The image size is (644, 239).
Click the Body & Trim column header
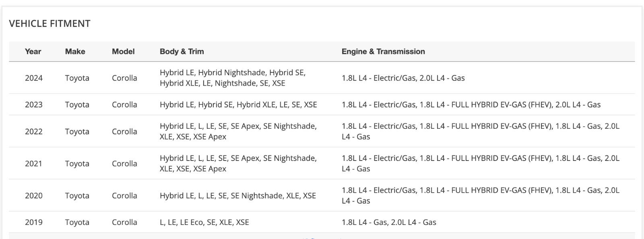click(182, 52)
